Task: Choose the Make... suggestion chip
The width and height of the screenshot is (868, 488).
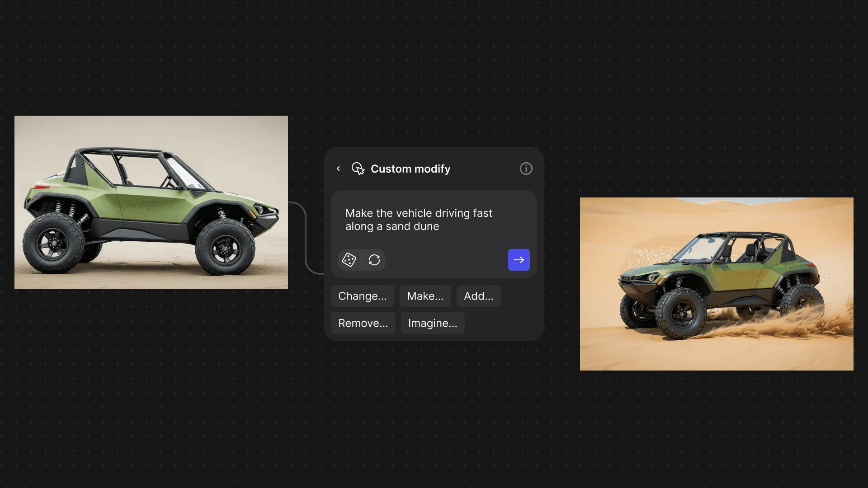Action: tap(425, 296)
